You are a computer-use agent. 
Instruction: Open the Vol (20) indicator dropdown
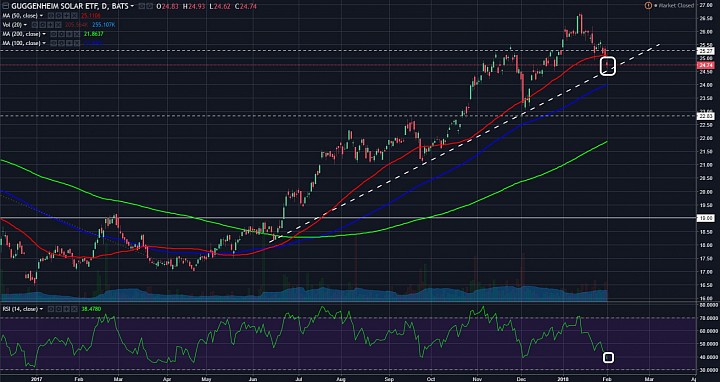[x=25, y=25]
